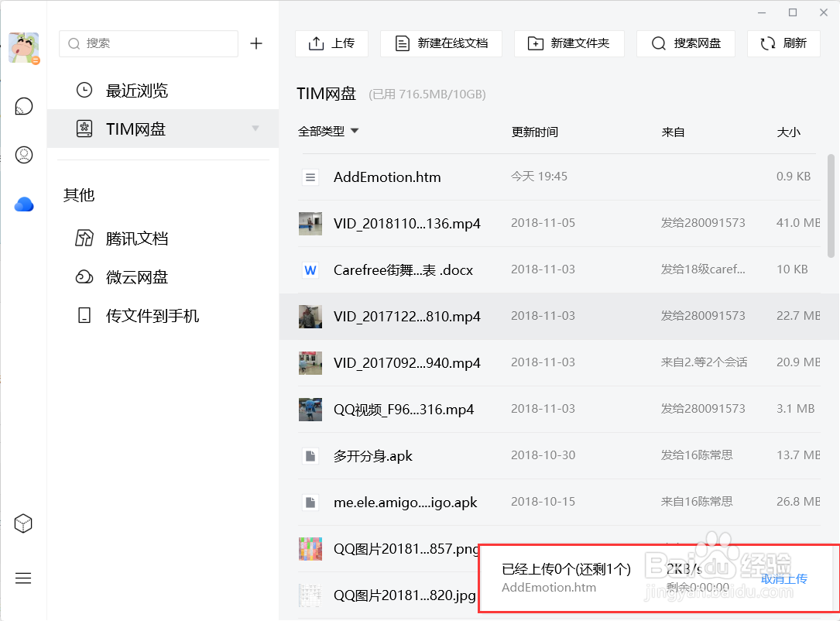Select file QQ图片20181...820.jpg
The width and height of the screenshot is (840, 621).
pos(404,595)
